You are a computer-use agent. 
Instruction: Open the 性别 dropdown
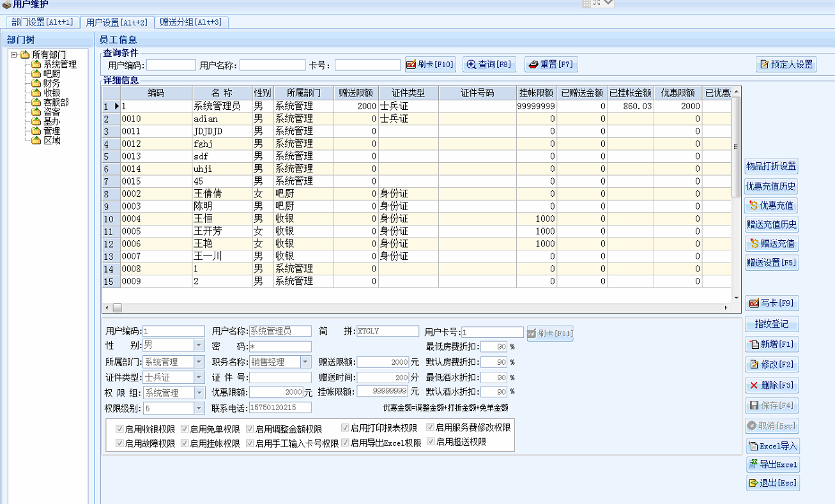point(199,346)
